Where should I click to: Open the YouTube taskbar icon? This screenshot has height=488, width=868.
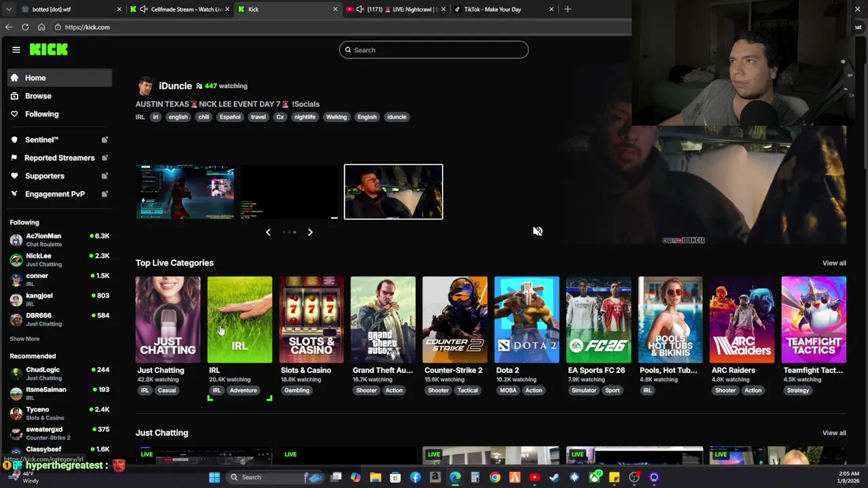(x=534, y=477)
